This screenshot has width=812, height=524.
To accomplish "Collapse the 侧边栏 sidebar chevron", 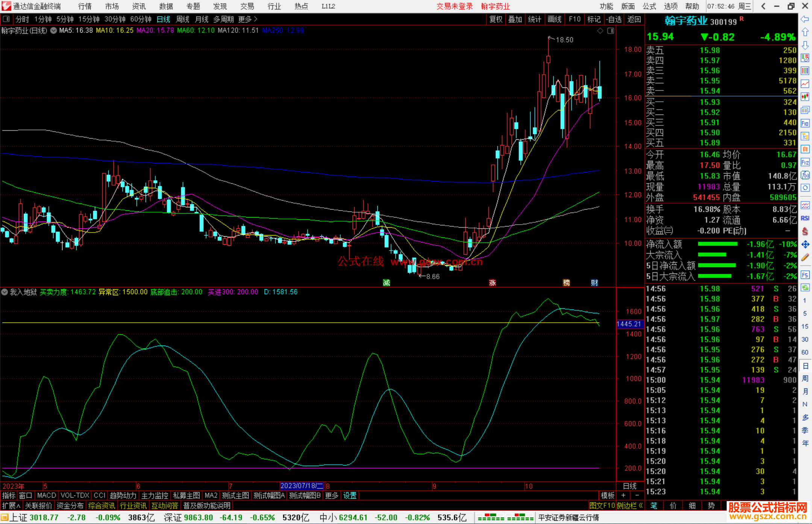I will click(x=641, y=506).
